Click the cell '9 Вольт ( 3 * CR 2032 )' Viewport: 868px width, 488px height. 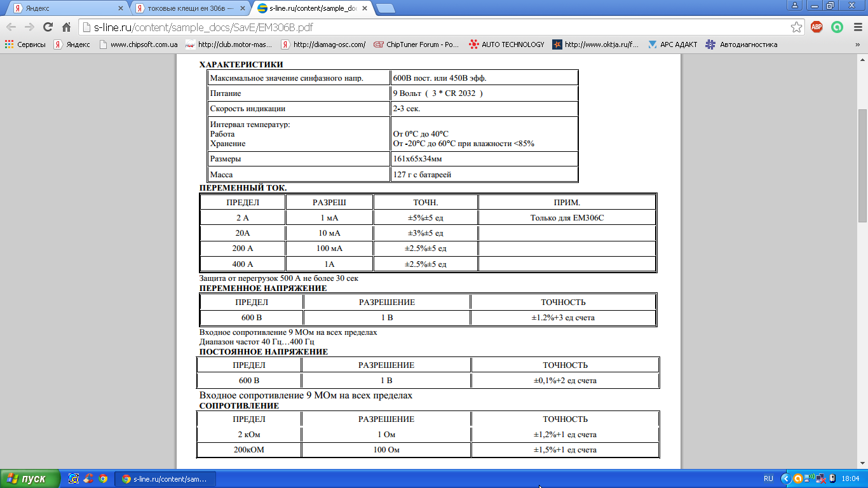(x=484, y=93)
